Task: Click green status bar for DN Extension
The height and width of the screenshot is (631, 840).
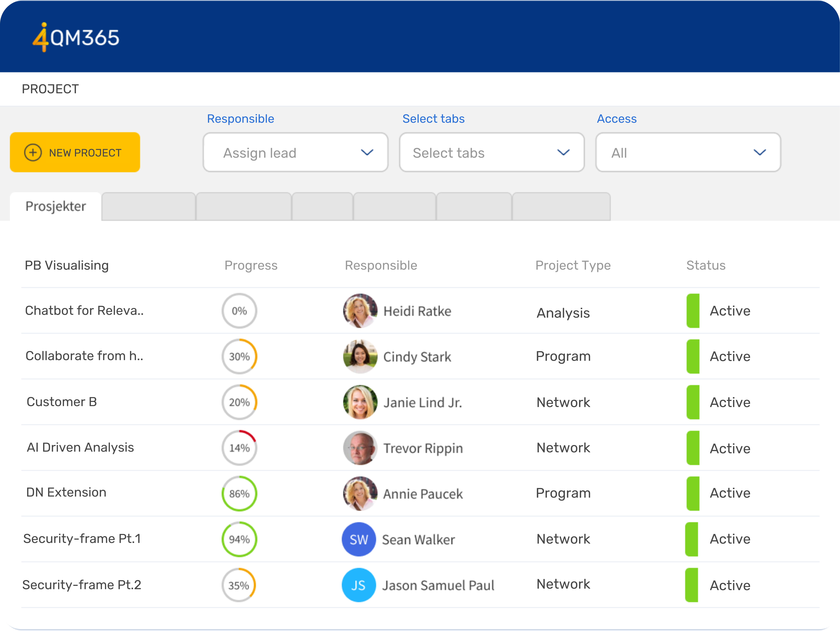Action: (693, 493)
